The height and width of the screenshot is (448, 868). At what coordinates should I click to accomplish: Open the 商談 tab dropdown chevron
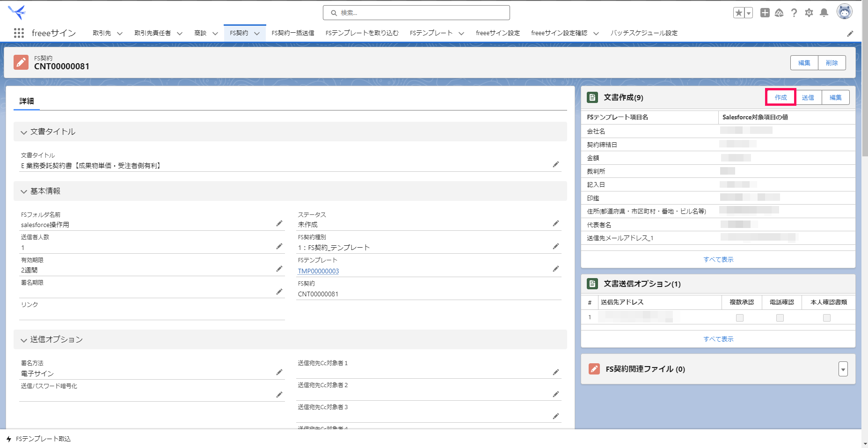click(x=215, y=33)
